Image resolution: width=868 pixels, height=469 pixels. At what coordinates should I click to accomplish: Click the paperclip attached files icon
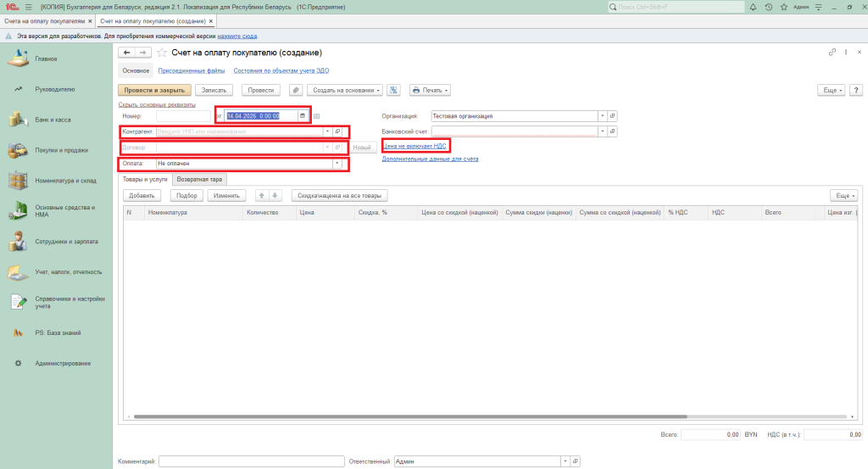coord(296,90)
